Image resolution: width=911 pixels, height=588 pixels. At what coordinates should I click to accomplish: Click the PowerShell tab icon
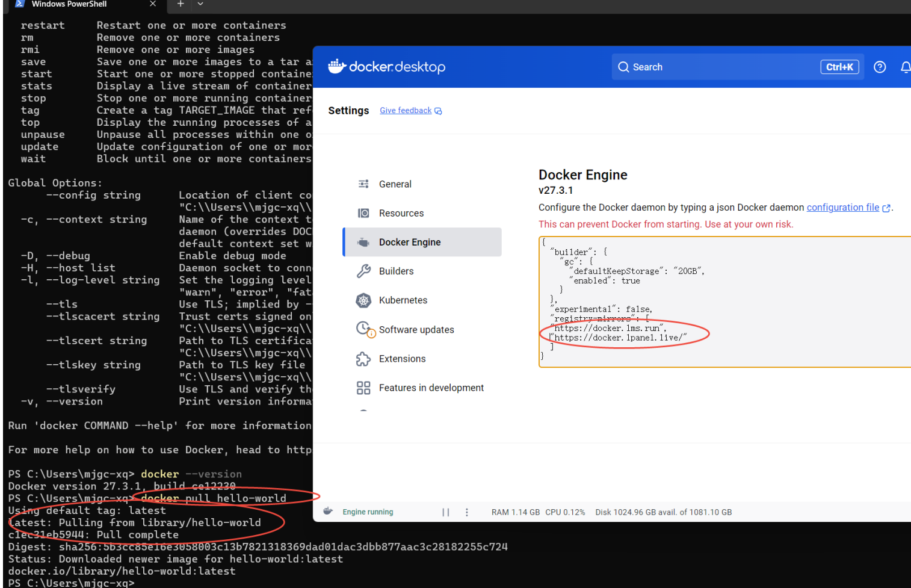(x=20, y=4)
